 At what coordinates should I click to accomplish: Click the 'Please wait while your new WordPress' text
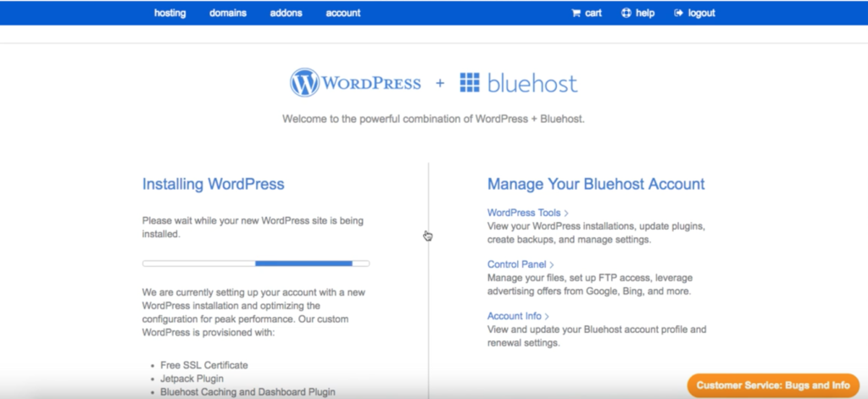pyautogui.click(x=253, y=227)
